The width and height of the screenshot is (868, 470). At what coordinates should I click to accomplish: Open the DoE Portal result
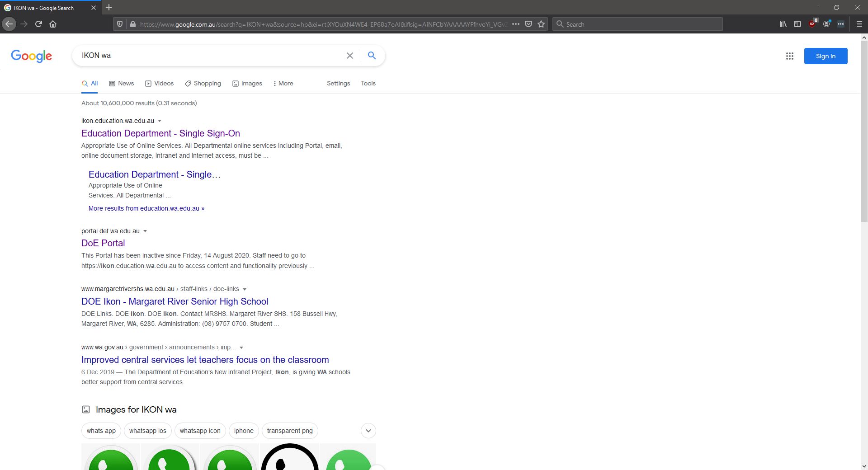click(x=103, y=243)
